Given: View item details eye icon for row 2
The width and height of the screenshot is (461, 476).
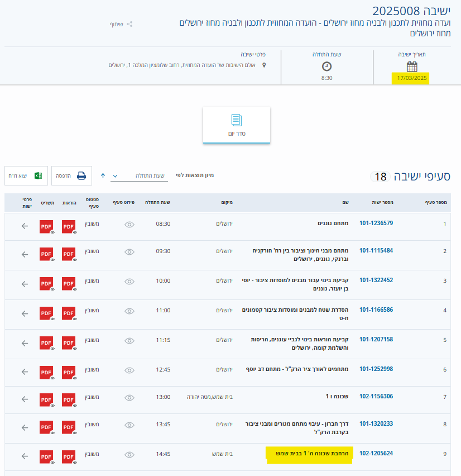Looking at the screenshot, I should point(129,252).
